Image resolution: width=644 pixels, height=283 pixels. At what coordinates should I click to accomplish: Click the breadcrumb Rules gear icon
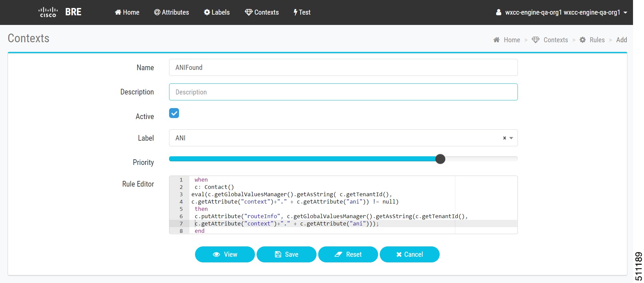coord(582,40)
